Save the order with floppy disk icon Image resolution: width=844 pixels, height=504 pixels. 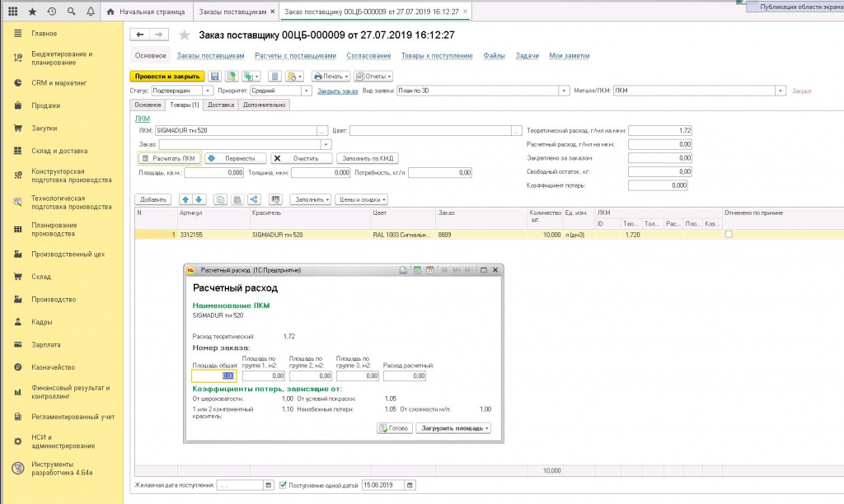(x=215, y=77)
